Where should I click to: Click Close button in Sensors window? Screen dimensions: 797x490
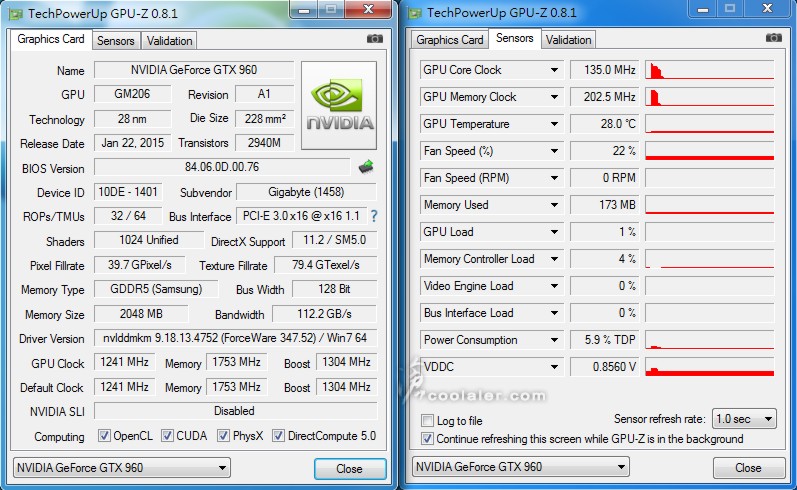748,468
